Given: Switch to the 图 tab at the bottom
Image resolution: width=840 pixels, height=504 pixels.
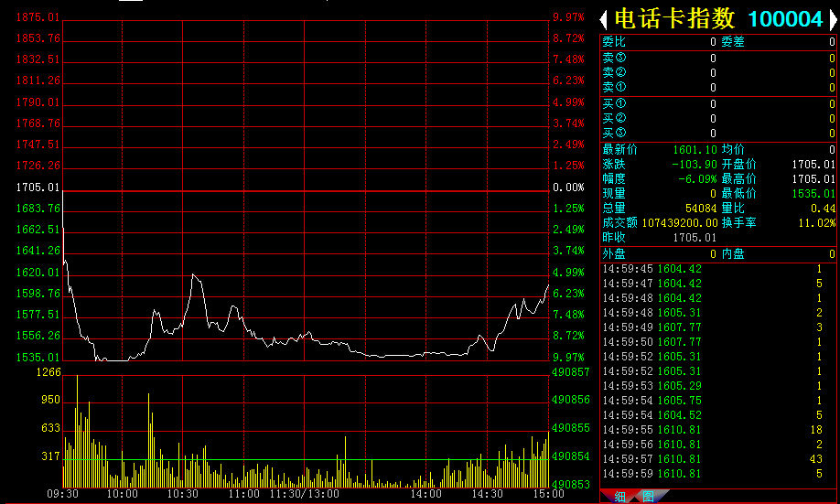Looking at the screenshot, I should pos(648,497).
